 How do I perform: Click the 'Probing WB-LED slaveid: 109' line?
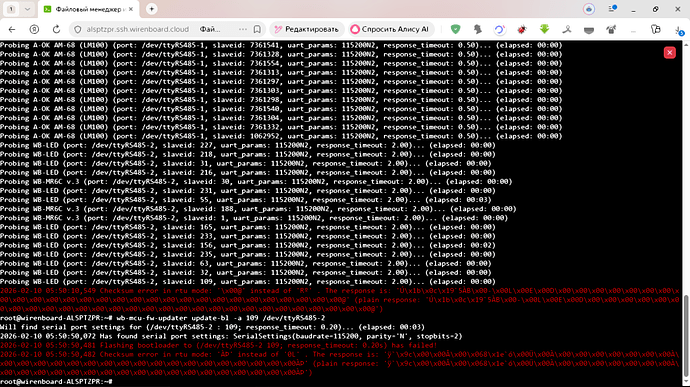pyautogui.click(x=248, y=281)
